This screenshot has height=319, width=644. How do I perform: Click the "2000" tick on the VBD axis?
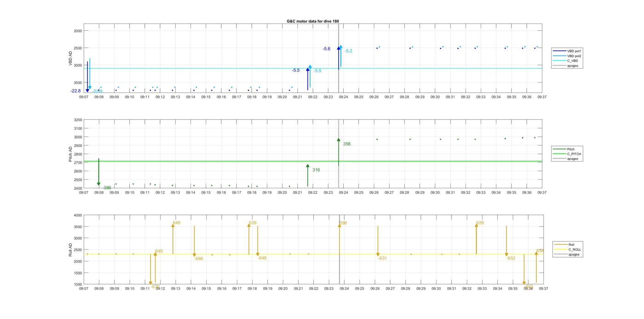[78, 31]
